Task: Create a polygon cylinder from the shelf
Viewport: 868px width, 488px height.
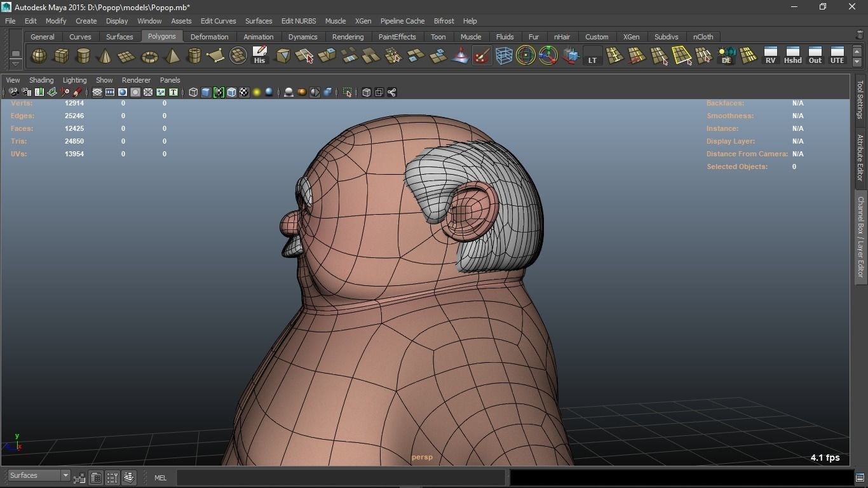Action: 83,56
